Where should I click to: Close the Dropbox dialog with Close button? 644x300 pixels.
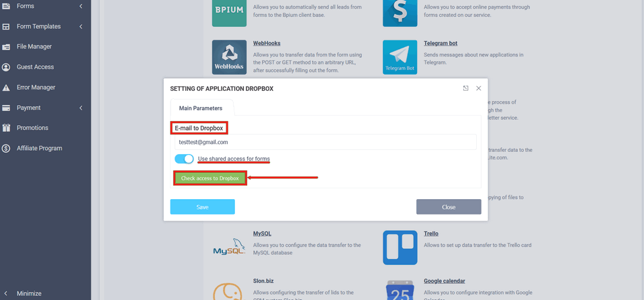pos(449,207)
